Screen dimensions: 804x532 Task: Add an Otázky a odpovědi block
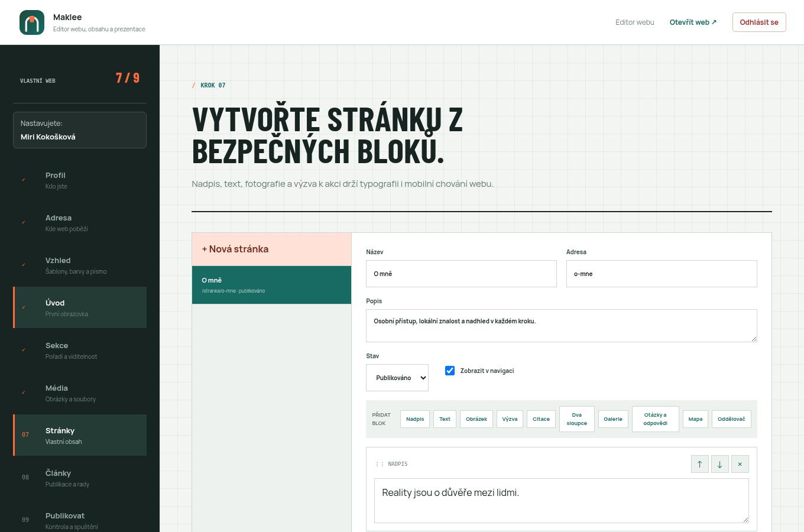pyautogui.click(x=656, y=419)
